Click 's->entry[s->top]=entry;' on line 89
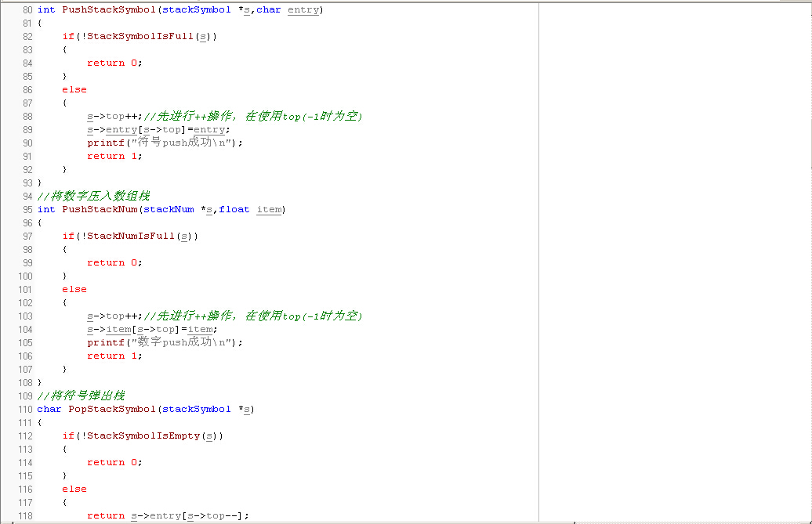 coord(158,130)
